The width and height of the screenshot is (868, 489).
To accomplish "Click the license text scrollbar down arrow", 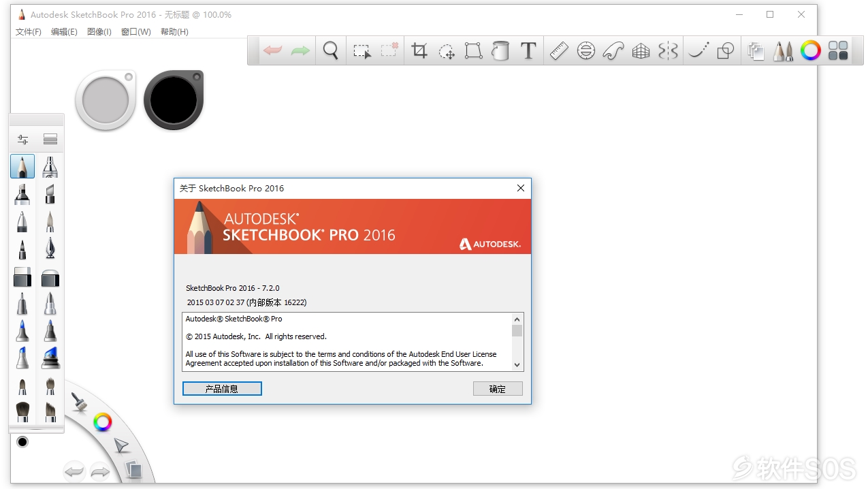I will (517, 365).
